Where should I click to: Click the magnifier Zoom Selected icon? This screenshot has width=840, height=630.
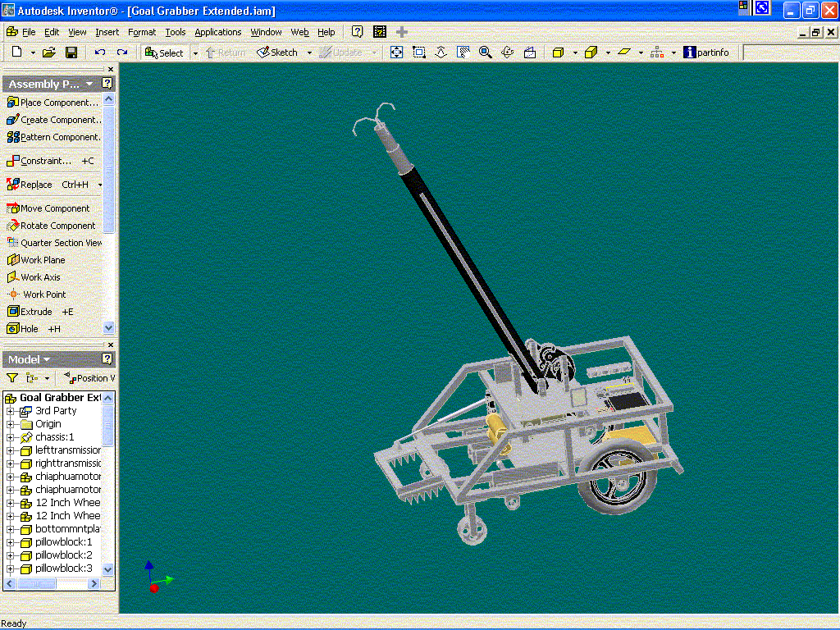[486, 52]
